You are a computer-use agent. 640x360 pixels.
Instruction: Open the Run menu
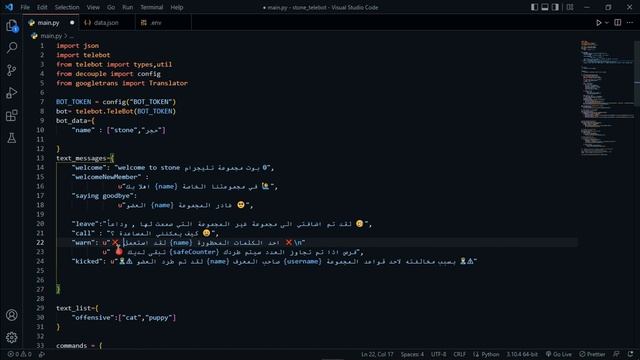click(128, 7)
